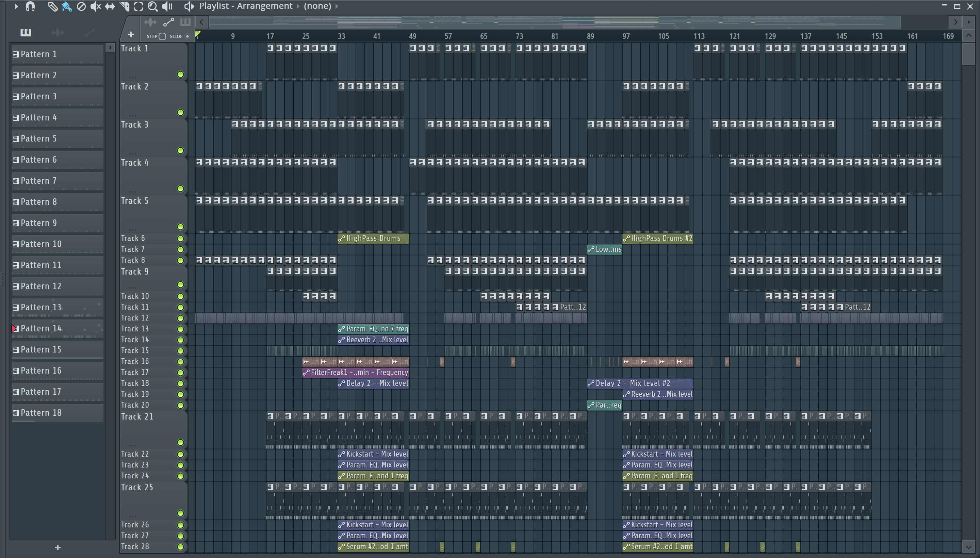This screenshot has width=980, height=558.
Task: Show automation clips in clip focus tabs
Action: (169, 22)
